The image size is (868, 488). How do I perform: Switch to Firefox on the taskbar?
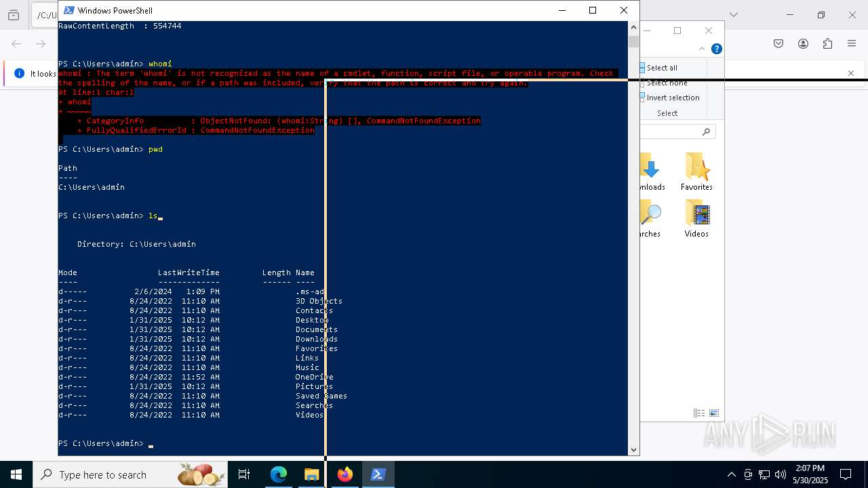coord(345,474)
